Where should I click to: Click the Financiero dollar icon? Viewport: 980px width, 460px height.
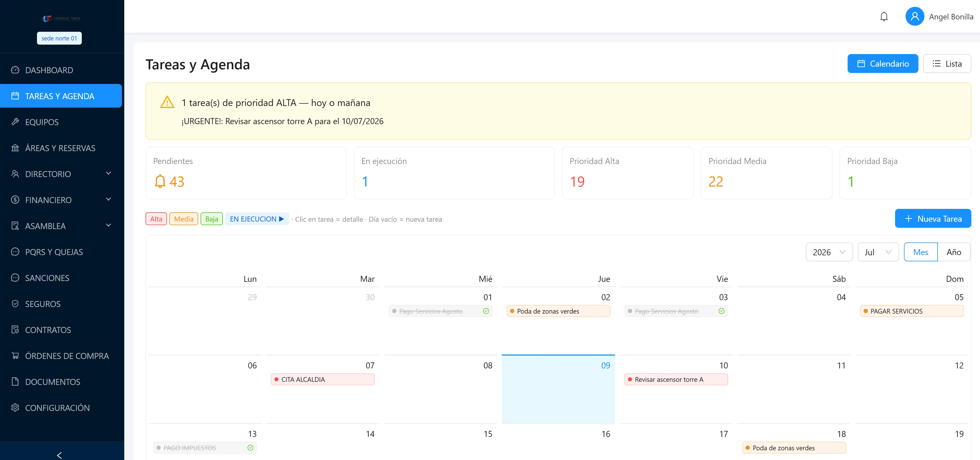pos(15,199)
